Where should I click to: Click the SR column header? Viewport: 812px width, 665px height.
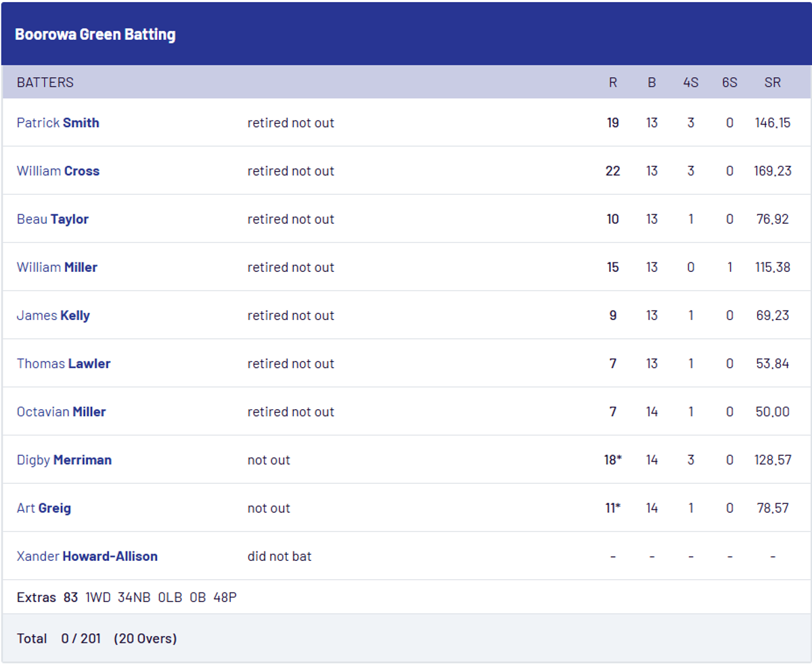tap(772, 83)
